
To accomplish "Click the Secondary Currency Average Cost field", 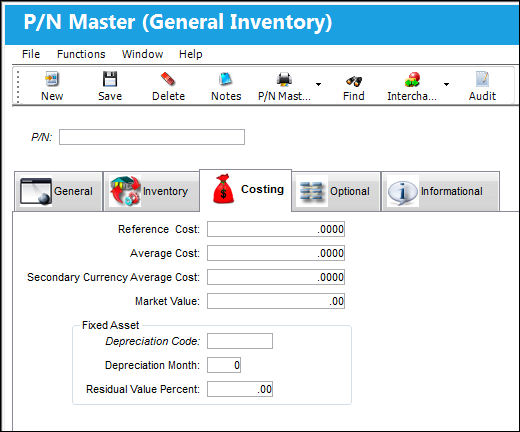I will 276,277.
